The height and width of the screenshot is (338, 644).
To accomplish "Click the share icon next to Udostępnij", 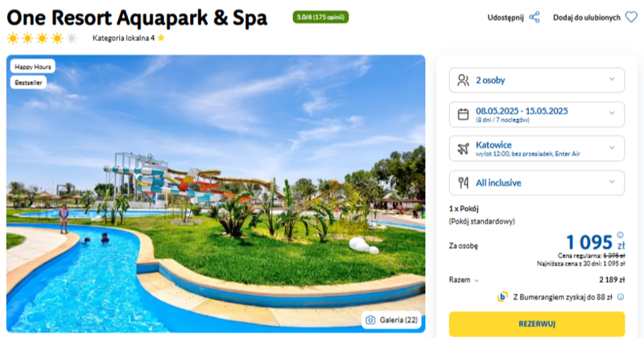I will point(535,17).
